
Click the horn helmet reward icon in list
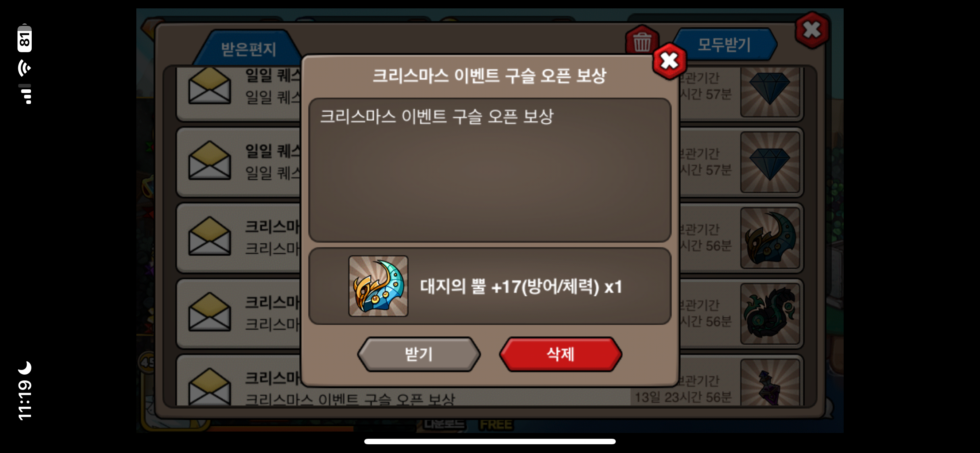[x=770, y=238]
